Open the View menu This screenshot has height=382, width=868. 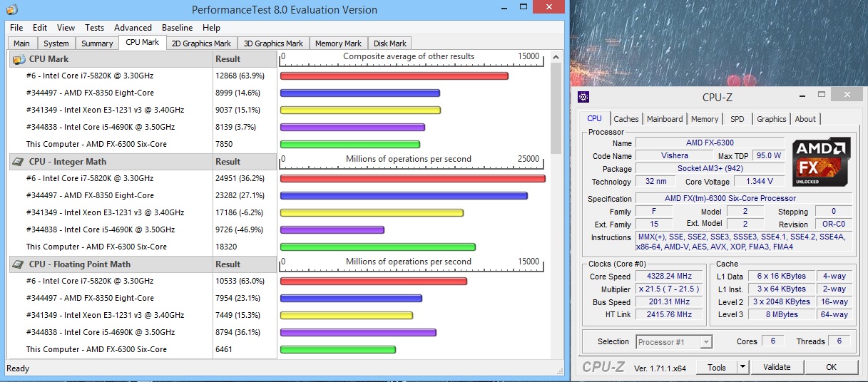(x=66, y=28)
